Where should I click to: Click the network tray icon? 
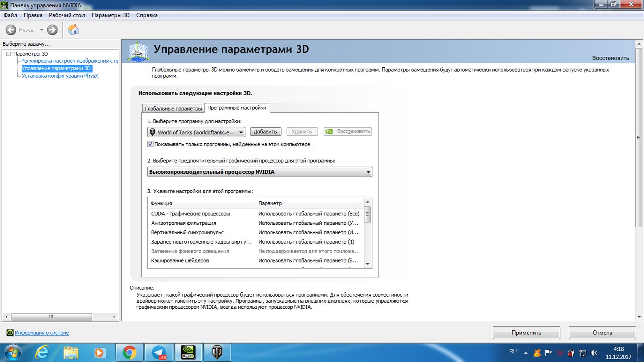(x=583, y=352)
